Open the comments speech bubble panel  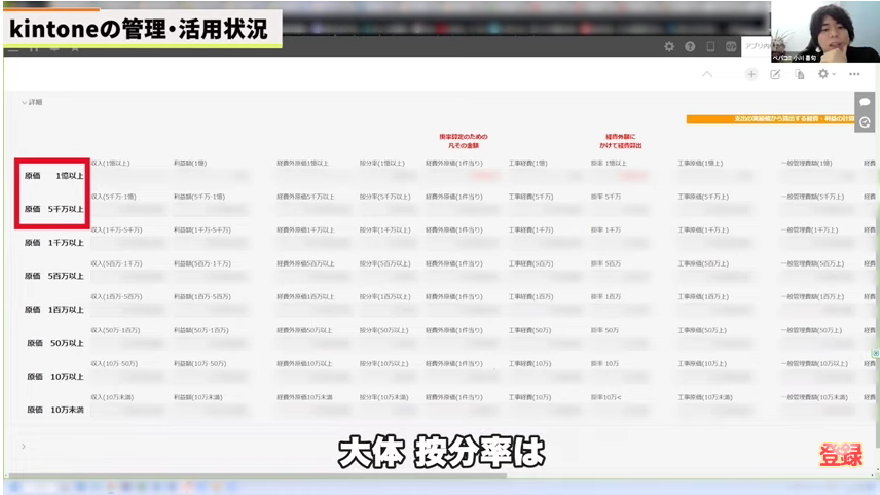point(864,102)
